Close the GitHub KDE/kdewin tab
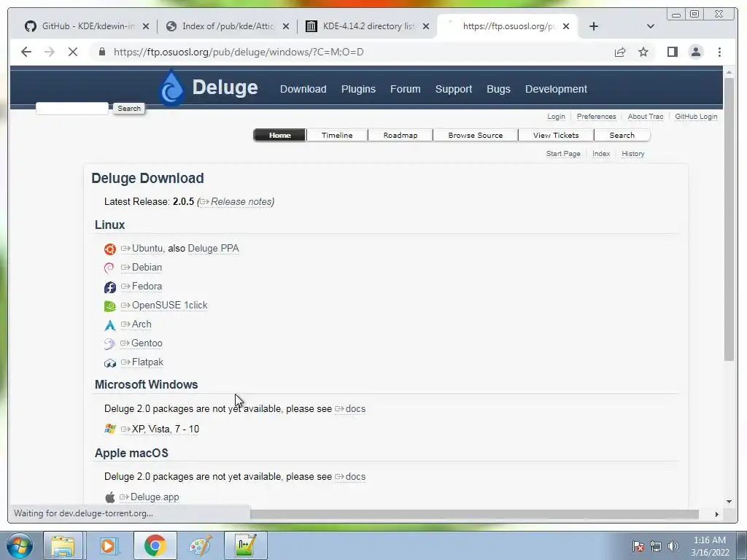747x560 pixels. pos(146,26)
